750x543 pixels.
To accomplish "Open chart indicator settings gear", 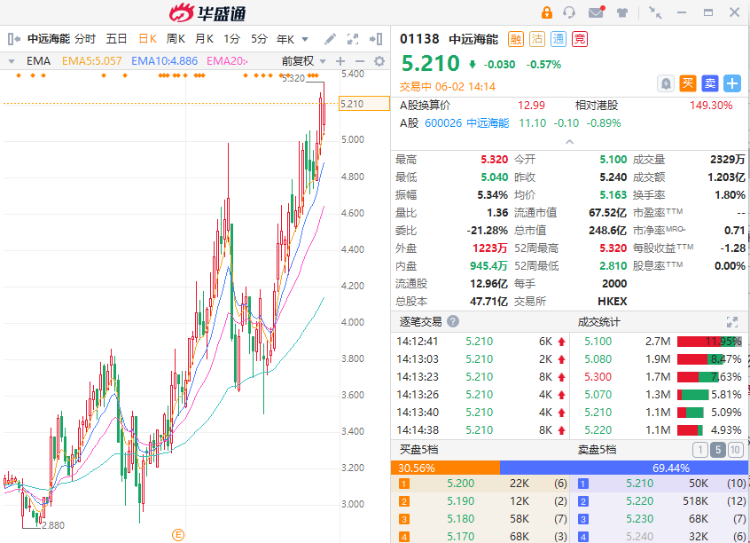I will pyautogui.click(x=379, y=61).
